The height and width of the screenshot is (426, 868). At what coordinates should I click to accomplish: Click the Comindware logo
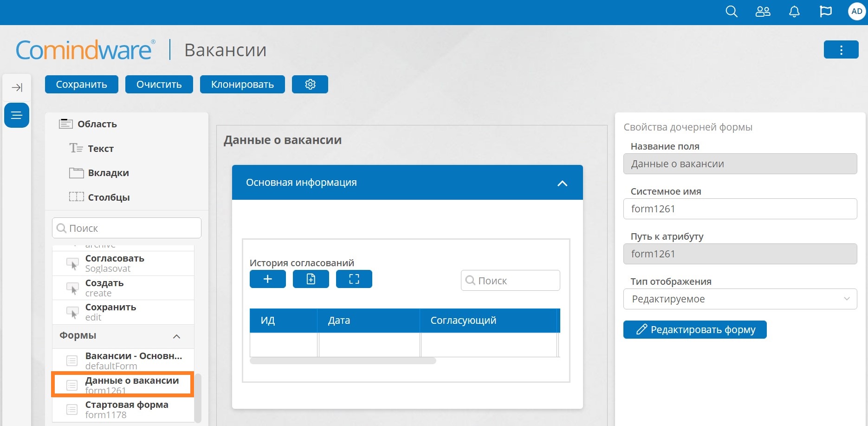click(85, 50)
